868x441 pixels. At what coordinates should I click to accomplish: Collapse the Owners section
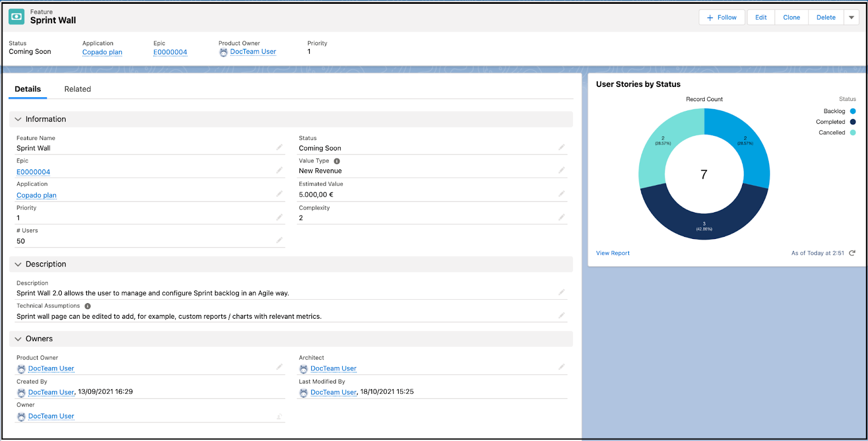[18, 339]
